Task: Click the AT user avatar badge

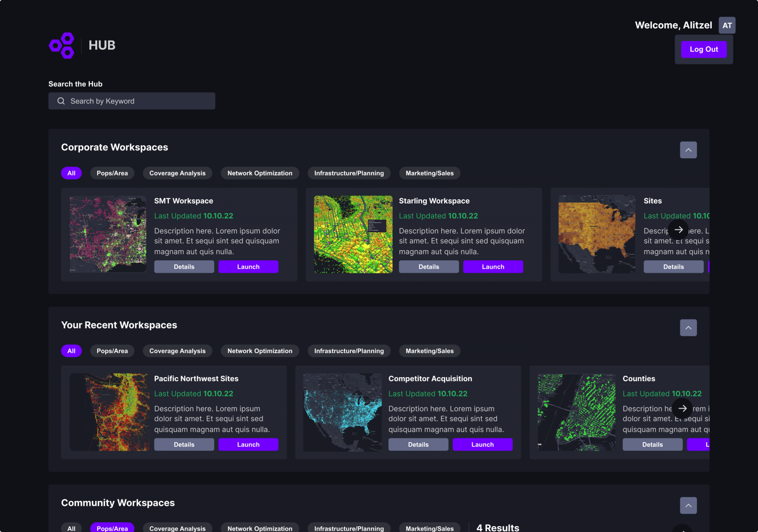Action: (x=727, y=25)
